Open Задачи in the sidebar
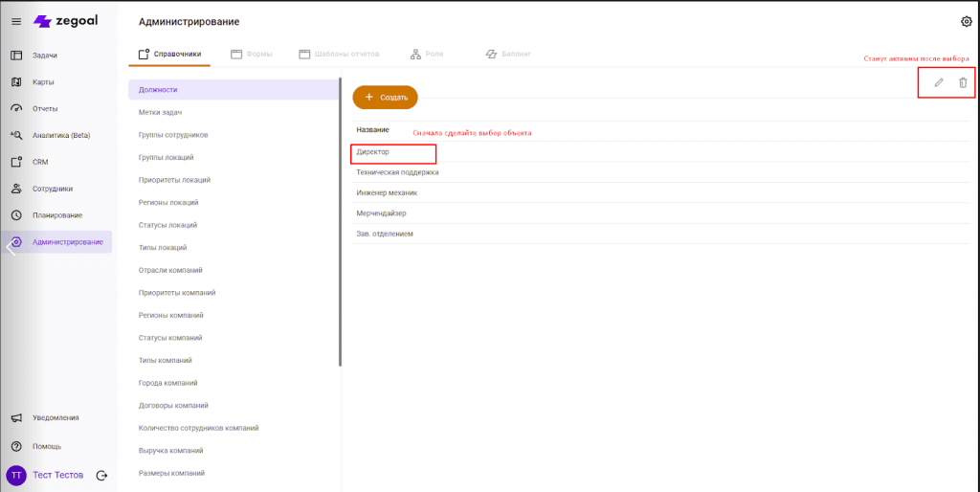The image size is (980, 492). (45, 56)
